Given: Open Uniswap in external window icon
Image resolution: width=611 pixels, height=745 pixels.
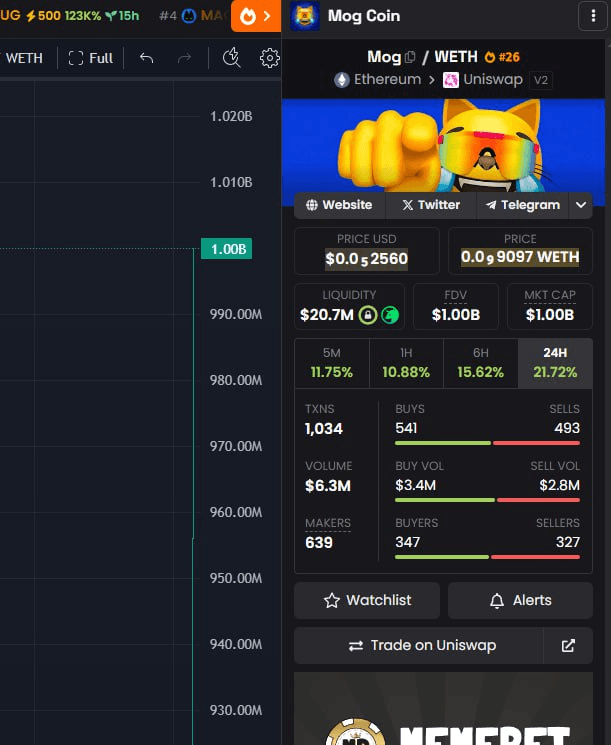Looking at the screenshot, I should [x=568, y=645].
